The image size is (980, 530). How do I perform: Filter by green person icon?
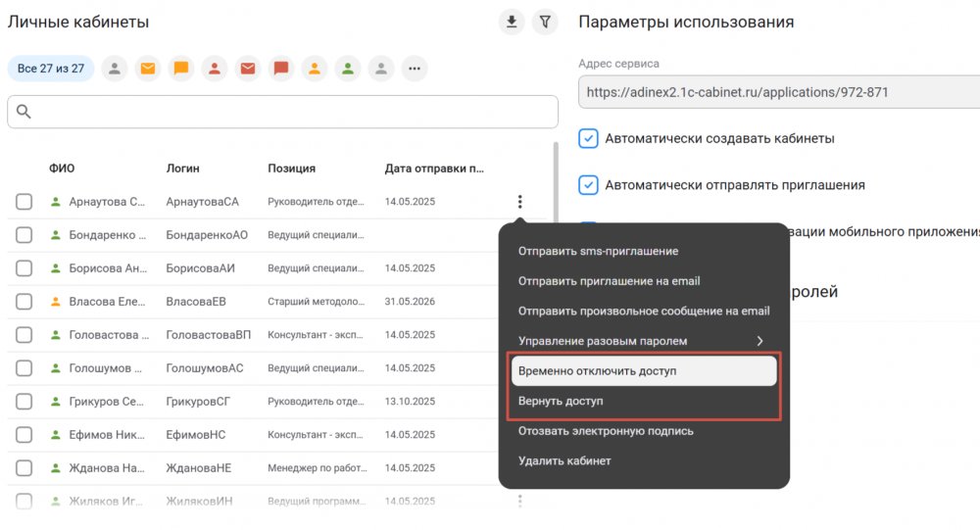[x=348, y=69]
